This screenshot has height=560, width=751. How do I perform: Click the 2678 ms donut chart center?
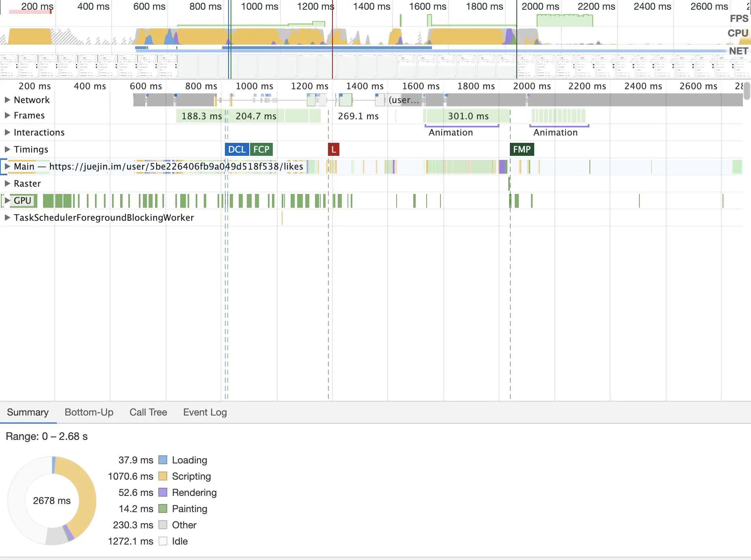(52, 501)
